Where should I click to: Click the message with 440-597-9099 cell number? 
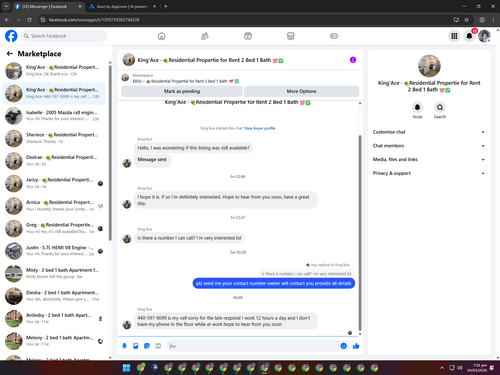coord(226,321)
